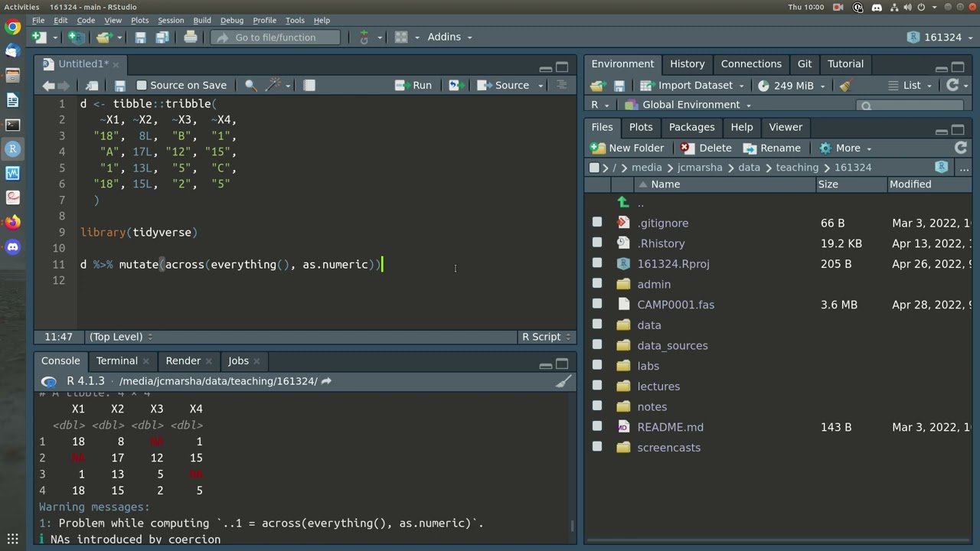Click the Create a project icon
The height and width of the screenshot is (551, 980).
tap(76, 37)
